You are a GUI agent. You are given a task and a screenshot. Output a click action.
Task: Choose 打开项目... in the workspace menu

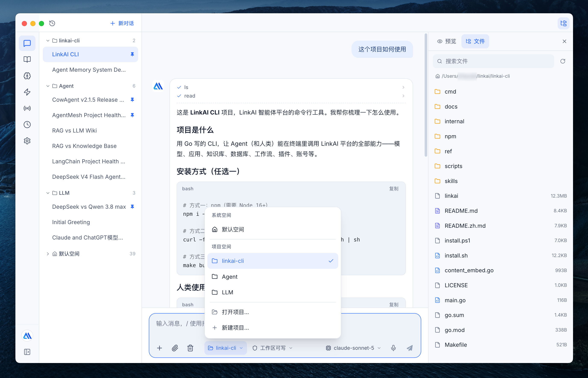[x=273, y=312]
